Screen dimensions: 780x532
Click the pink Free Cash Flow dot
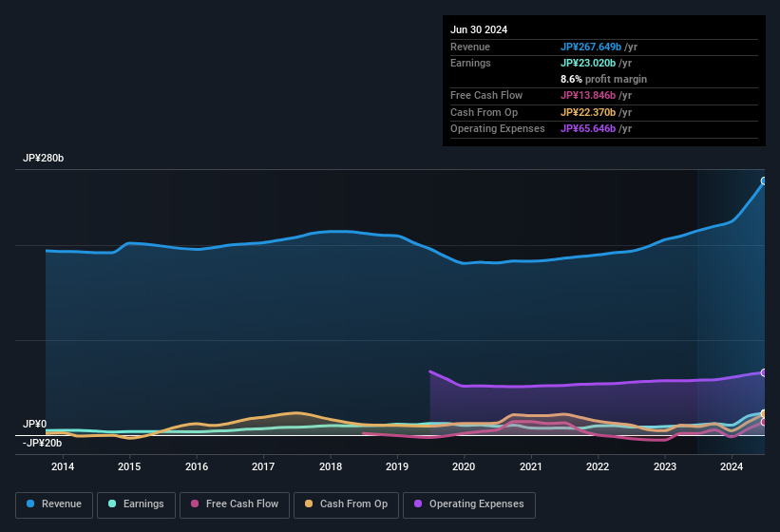[196, 504]
